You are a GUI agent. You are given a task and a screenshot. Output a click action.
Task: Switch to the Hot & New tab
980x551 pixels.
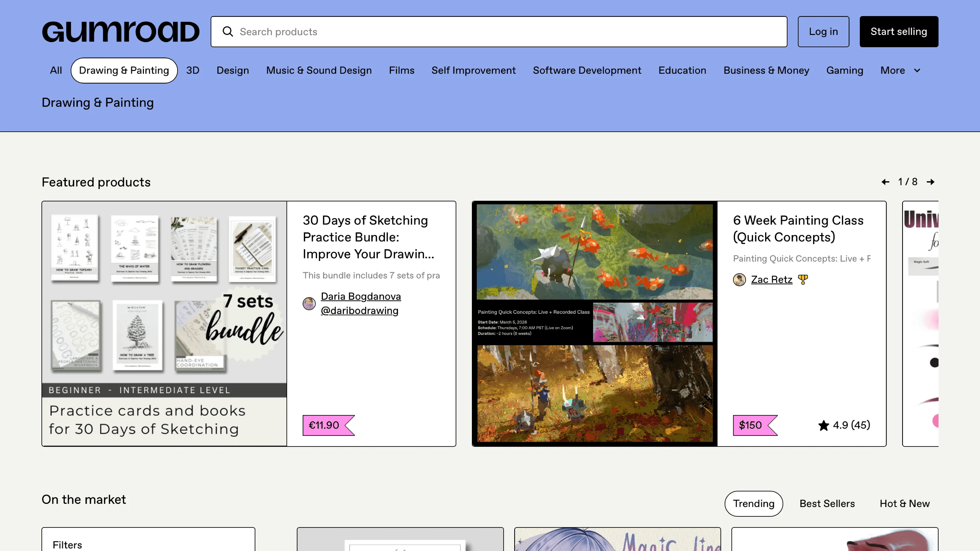pos(905,504)
